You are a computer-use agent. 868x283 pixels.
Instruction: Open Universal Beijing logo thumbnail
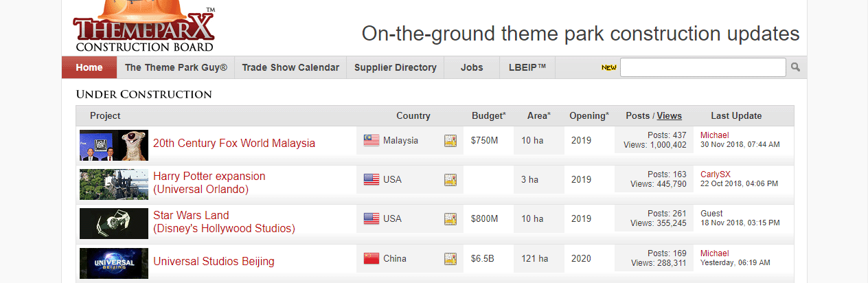114,263
